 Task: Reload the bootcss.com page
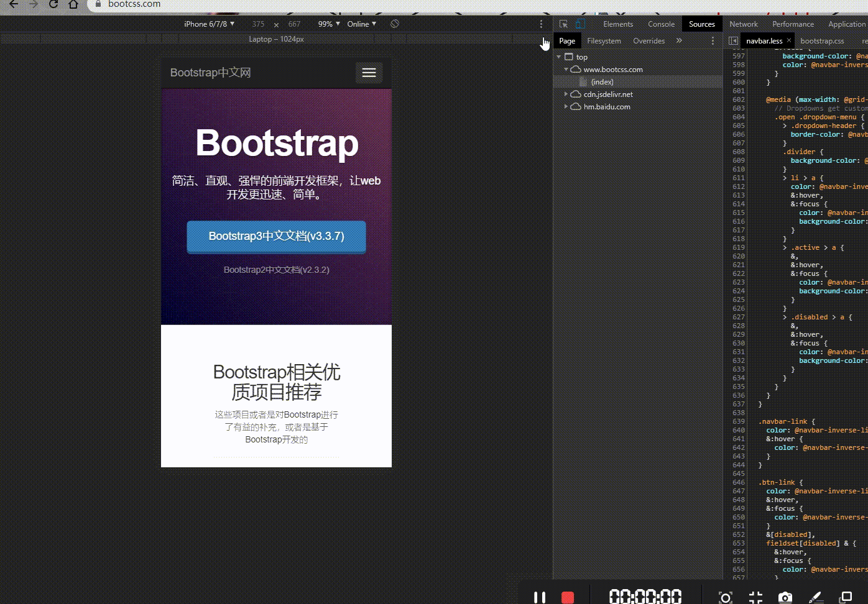click(x=53, y=4)
